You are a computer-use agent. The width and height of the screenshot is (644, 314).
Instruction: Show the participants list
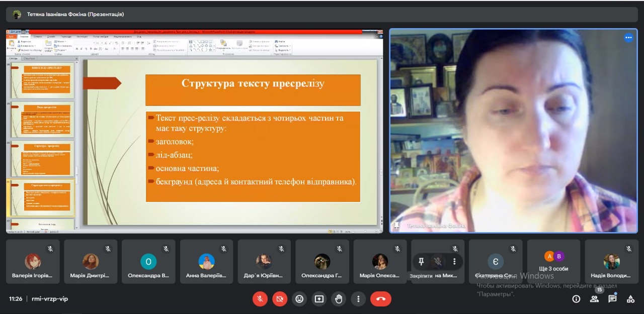(594, 299)
